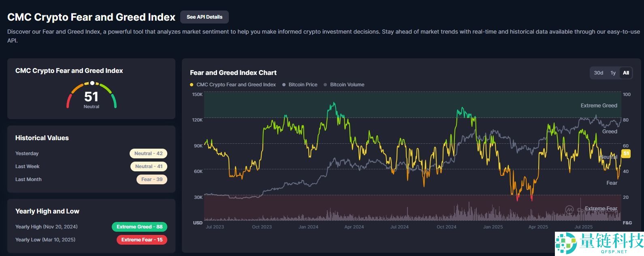Click the yellow 51 value marker on chart
Image resolution: width=644 pixels, height=256 pixels.
click(x=626, y=154)
